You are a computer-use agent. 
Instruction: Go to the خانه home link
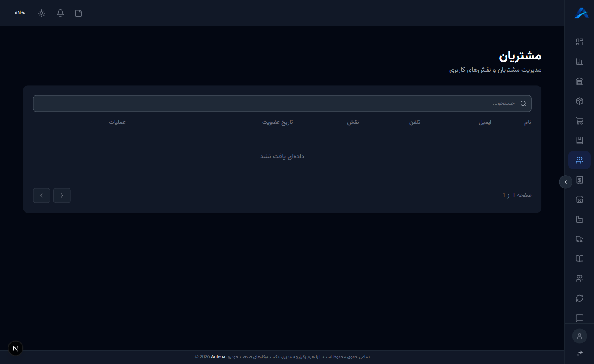coord(20,13)
